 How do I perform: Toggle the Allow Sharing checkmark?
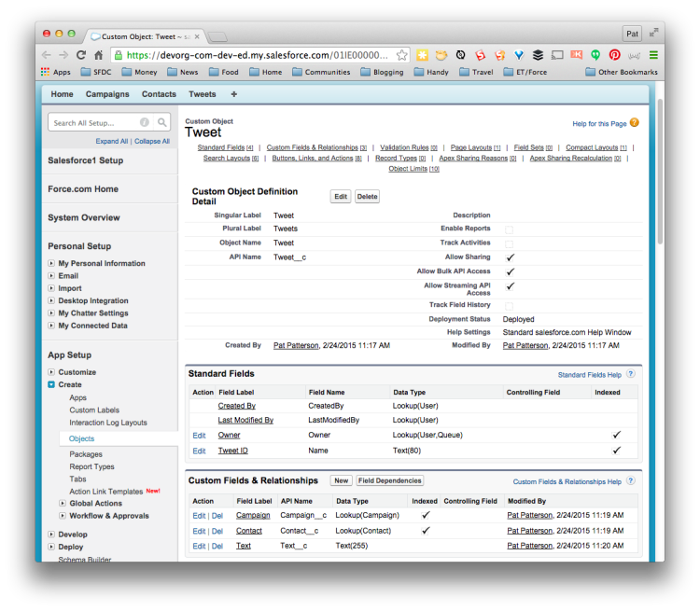[510, 257]
